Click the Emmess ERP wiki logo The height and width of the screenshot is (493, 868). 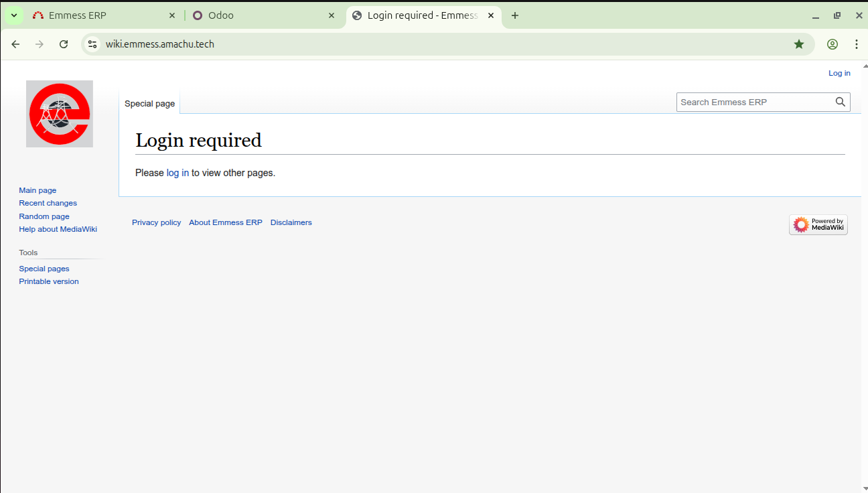tap(60, 114)
